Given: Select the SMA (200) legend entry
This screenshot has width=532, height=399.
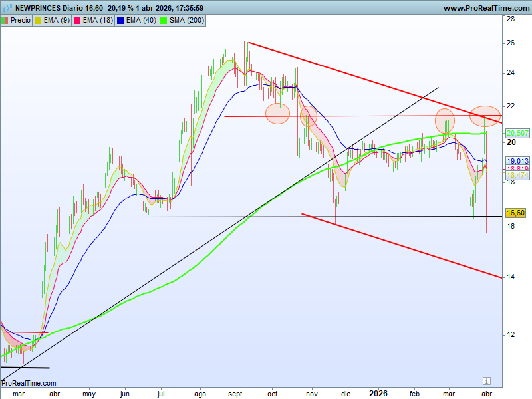Looking at the screenshot, I should click(182, 21).
